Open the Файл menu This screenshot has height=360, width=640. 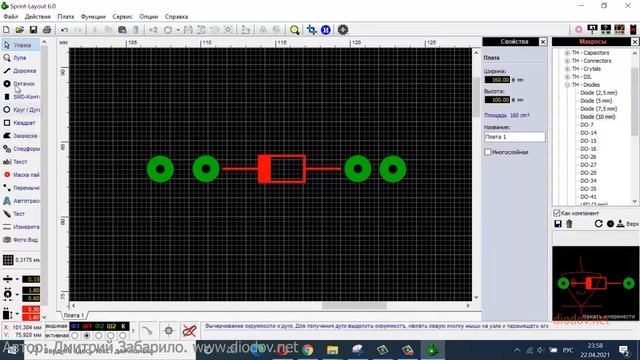coord(11,17)
